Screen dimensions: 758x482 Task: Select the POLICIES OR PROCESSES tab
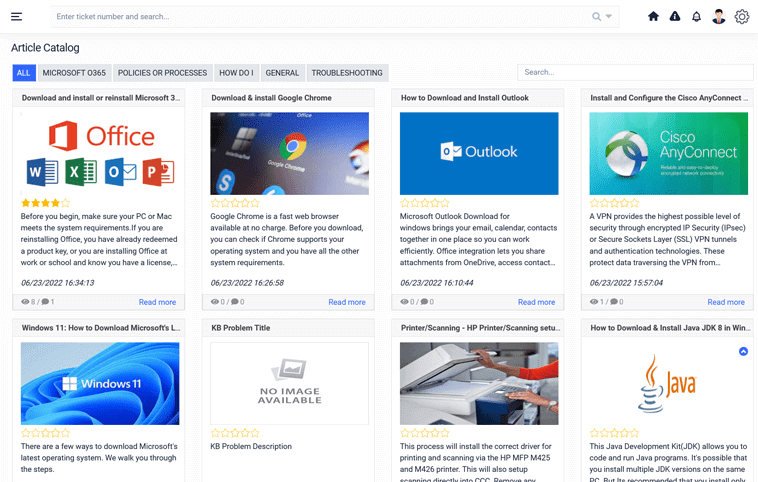(162, 73)
